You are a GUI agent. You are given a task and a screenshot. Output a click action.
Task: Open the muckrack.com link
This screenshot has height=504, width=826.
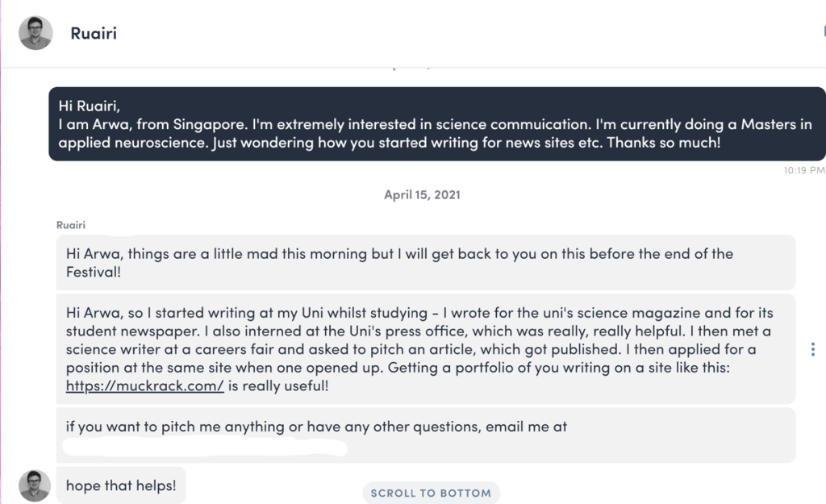[x=144, y=386]
